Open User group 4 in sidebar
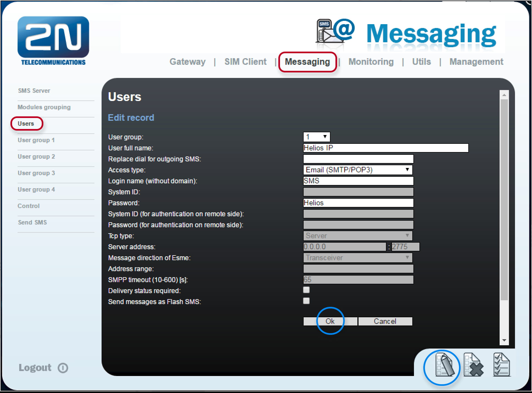The height and width of the screenshot is (393, 532). pos(36,190)
